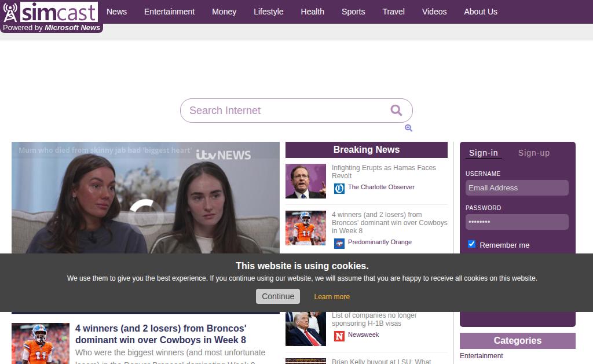Click the Predominantly Orange source icon
This screenshot has height=364, width=593.
pyautogui.click(x=339, y=243)
